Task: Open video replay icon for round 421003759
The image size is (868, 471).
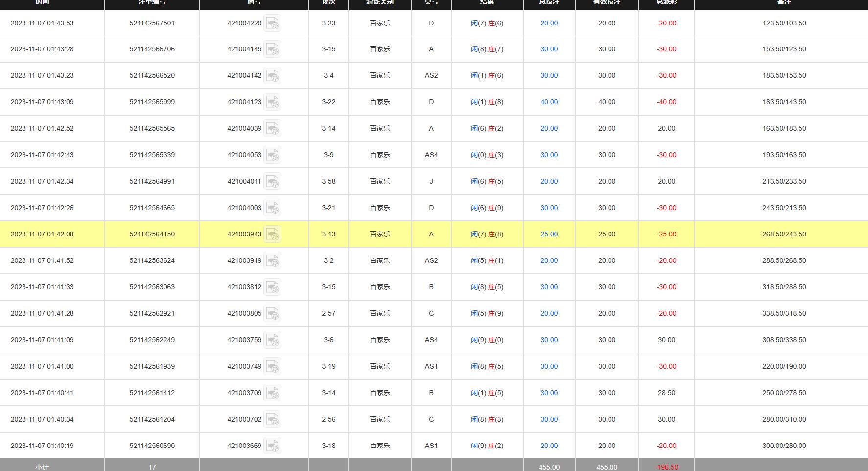Action: point(272,340)
